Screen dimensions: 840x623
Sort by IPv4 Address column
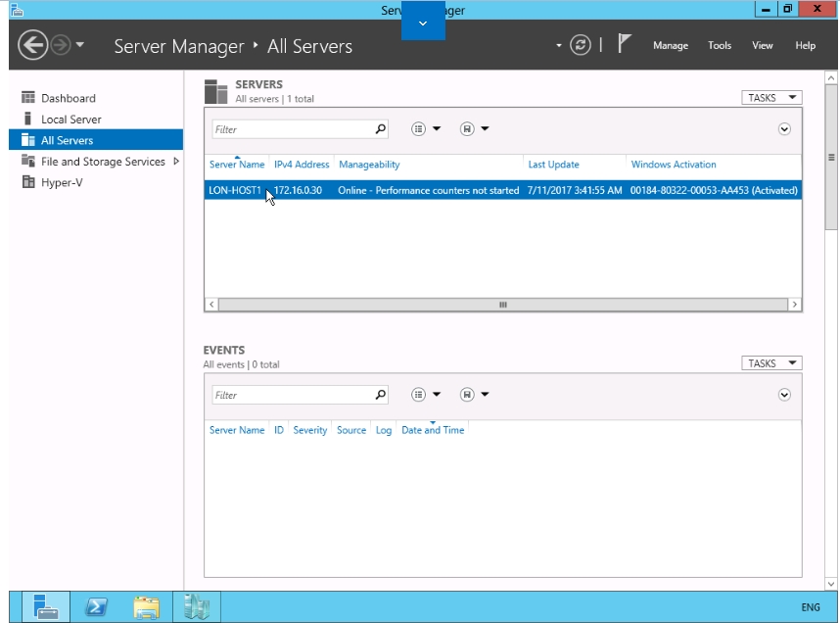(302, 165)
